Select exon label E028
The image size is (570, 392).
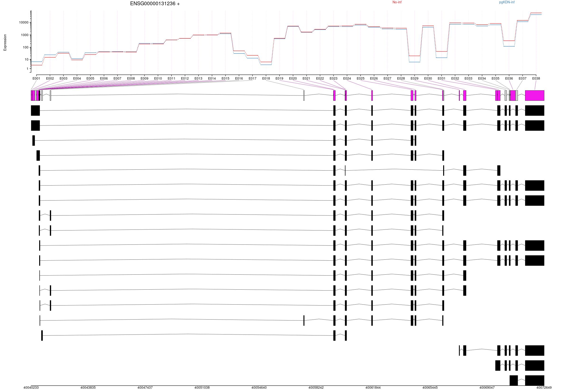401,79
